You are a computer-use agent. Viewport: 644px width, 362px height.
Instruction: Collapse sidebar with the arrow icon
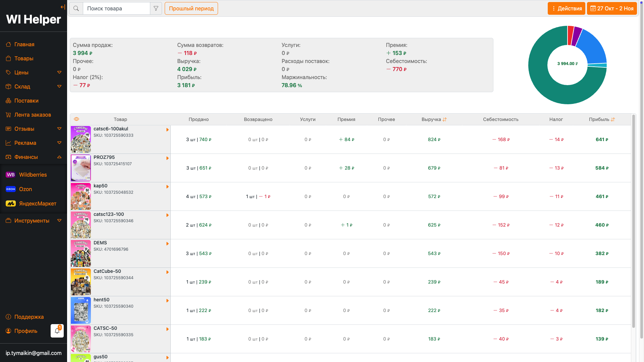(x=63, y=7)
